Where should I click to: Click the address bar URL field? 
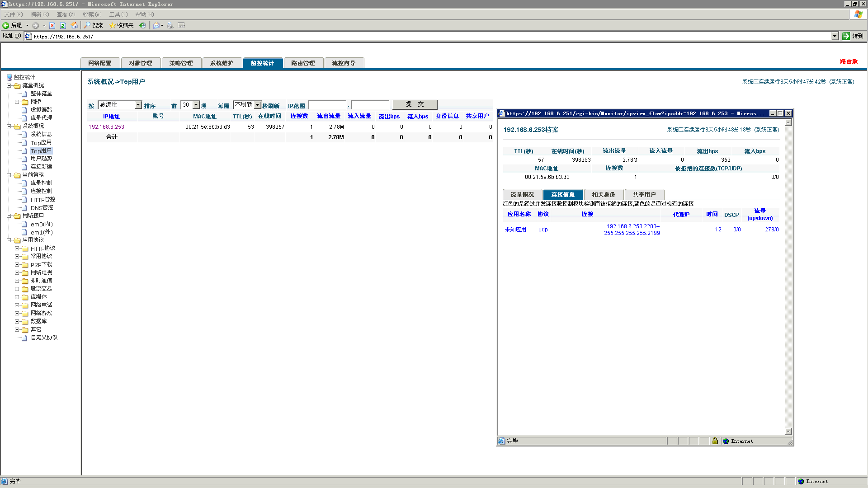point(432,36)
